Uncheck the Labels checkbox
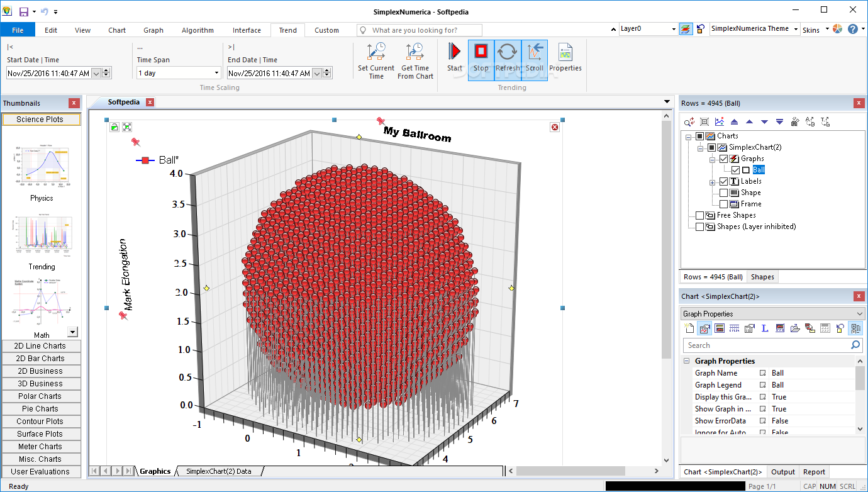Screen dimensions: 868x492 (x=723, y=181)
